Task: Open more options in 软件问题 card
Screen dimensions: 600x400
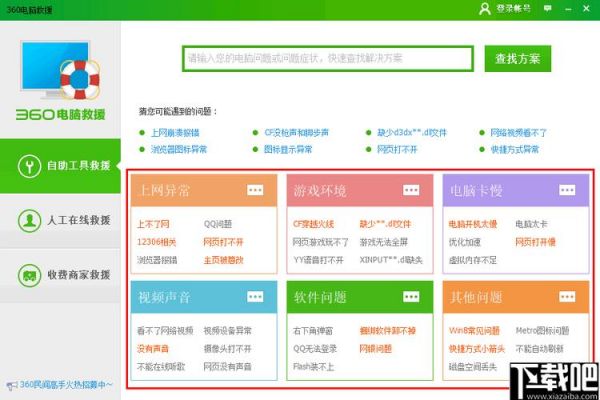Action: (x=411, y=297)
